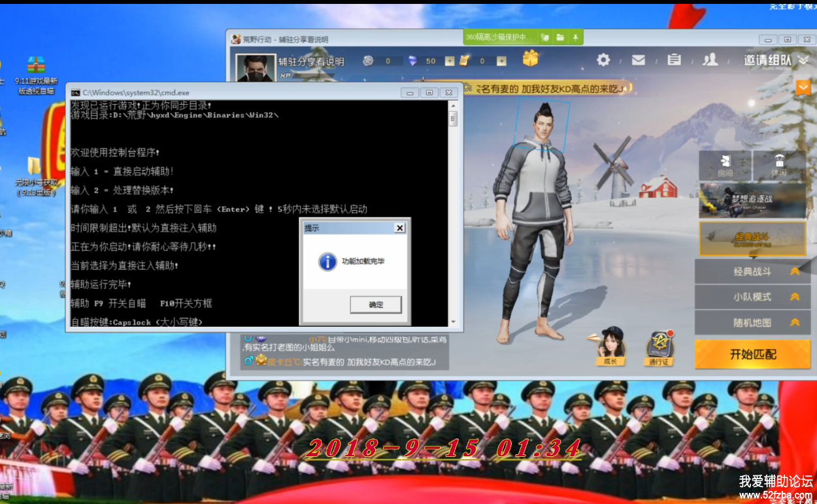Click the silver coin currency icon
The image size is (817, 504).
(369, 61)
